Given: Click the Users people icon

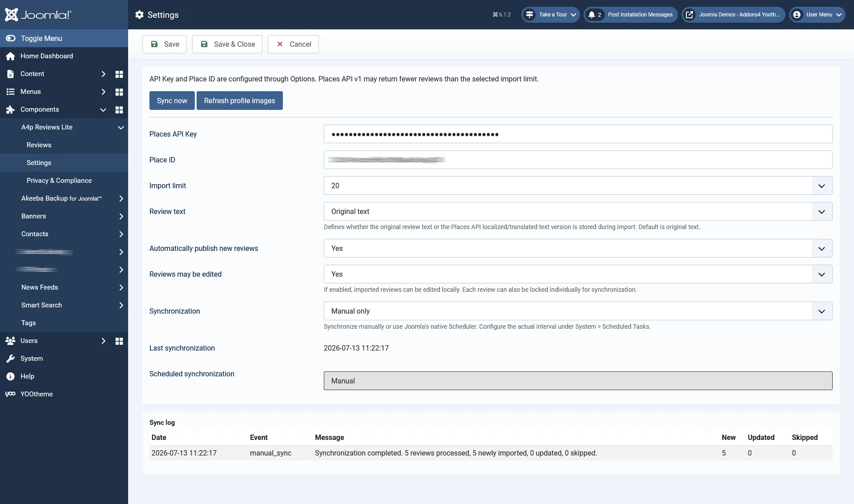Looking at the screenshot, I should click(x=10, y=341).
